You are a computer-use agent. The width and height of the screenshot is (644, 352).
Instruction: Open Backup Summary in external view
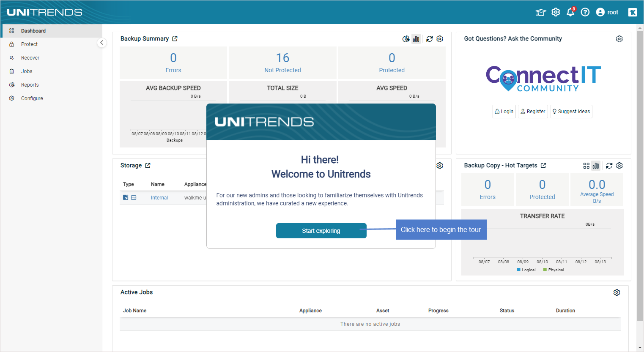(x=175, y=38)
